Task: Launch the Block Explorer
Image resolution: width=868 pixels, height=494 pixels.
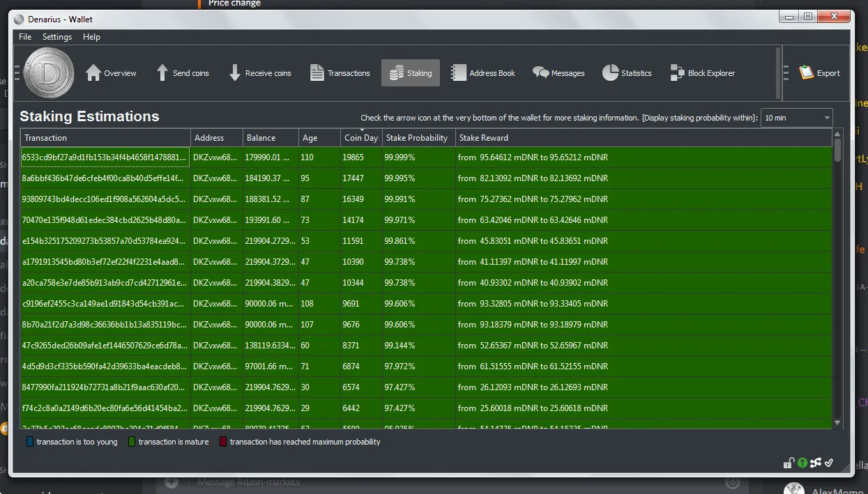Action: (702, 73)
